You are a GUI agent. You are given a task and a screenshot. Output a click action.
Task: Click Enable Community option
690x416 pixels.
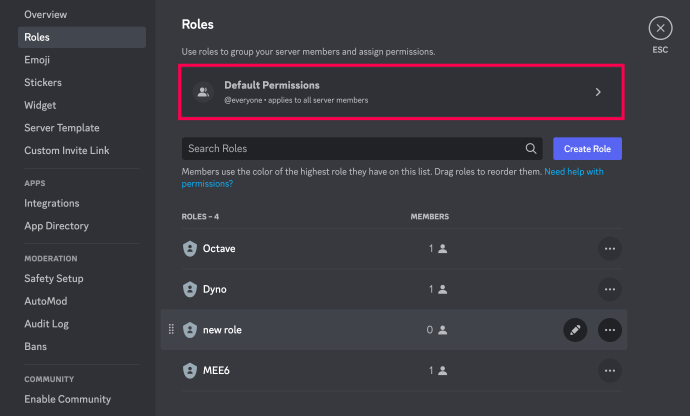pos(67,399)
